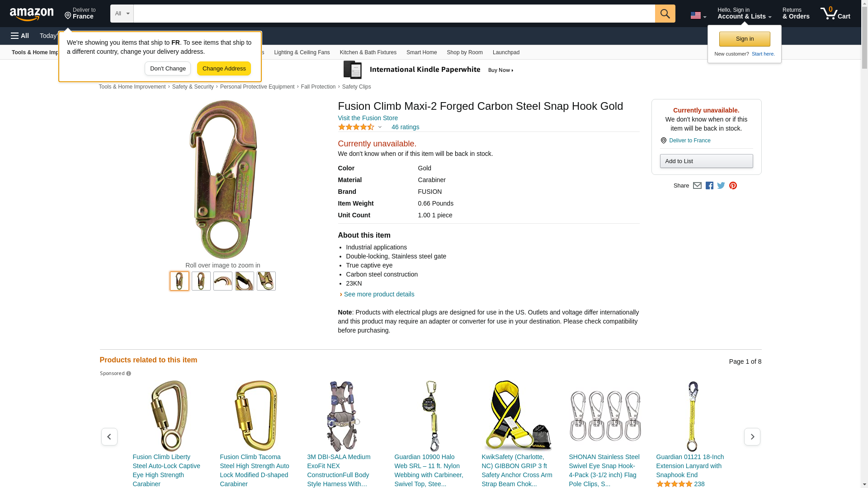Open the country flag language selector
This screenshot has width=868, height=488.
tap(698, 15)
